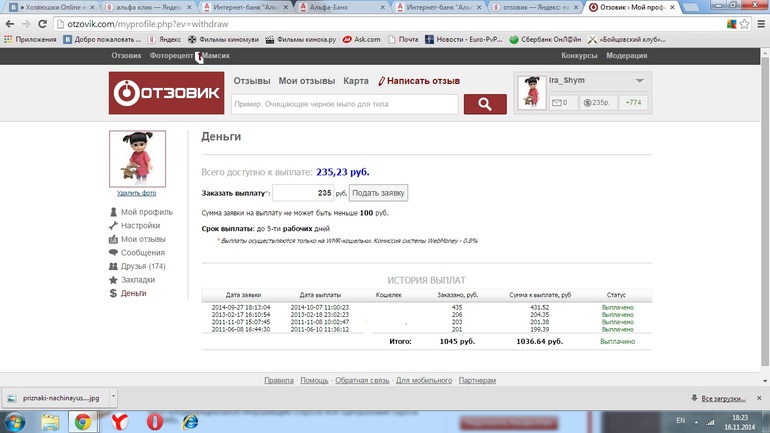Click the red search magnifier button
This screenshot has height=433, width=770.
point(485,104)
